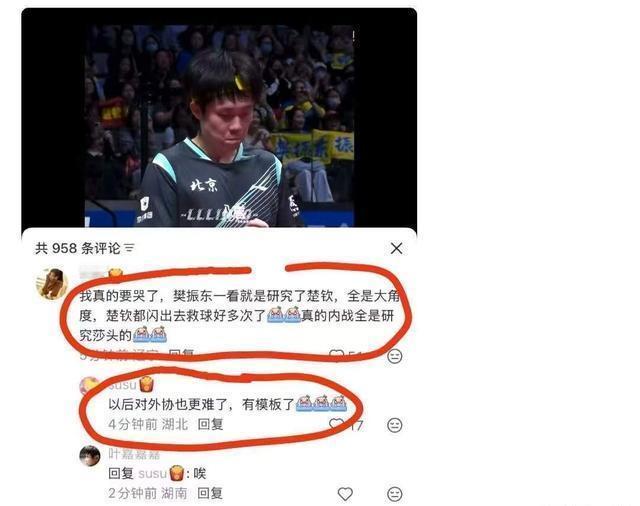Image resolution: width=640 pixels, height=506 pixels.
Task: Open 叶嘉嘉嘉 username link
Action: click(134, 454)
